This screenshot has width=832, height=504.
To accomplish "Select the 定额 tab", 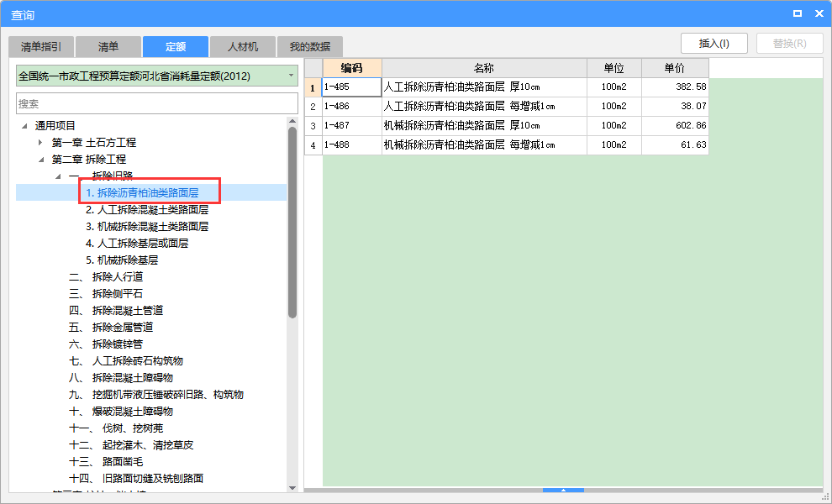I will tap(175, 47).
